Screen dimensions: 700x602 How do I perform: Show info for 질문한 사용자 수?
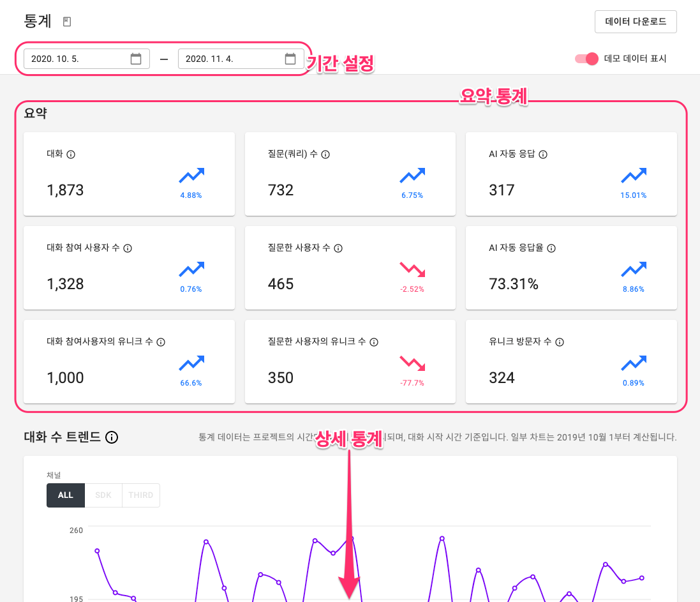(338, 248)
